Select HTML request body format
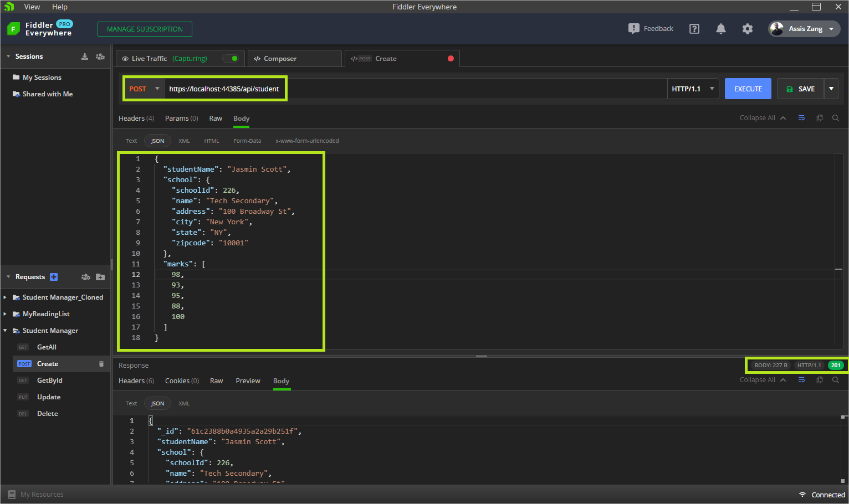849x504 pixels. pos(212,141)
